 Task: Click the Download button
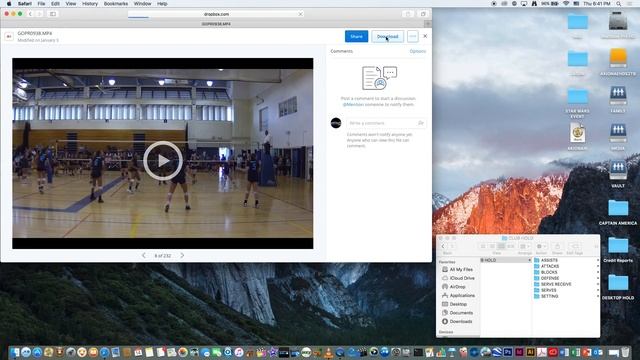387,36
